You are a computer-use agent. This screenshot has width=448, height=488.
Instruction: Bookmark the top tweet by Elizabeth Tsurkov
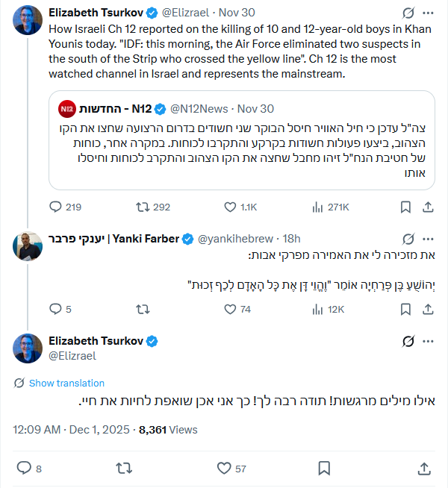[405, 207]
